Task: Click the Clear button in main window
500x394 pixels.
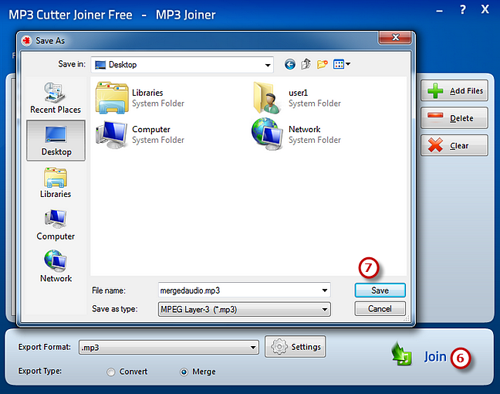Action: (x=454, y=145)
